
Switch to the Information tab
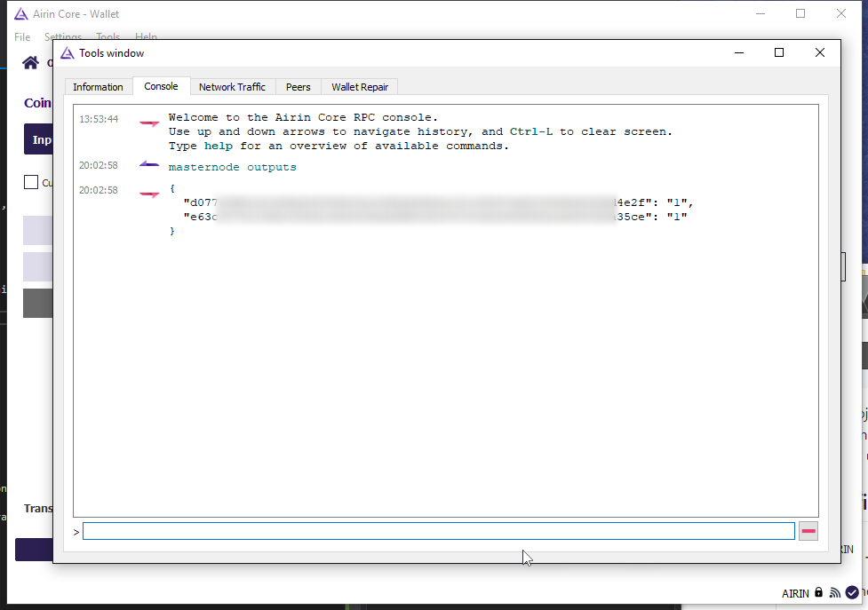pos(98,87)
